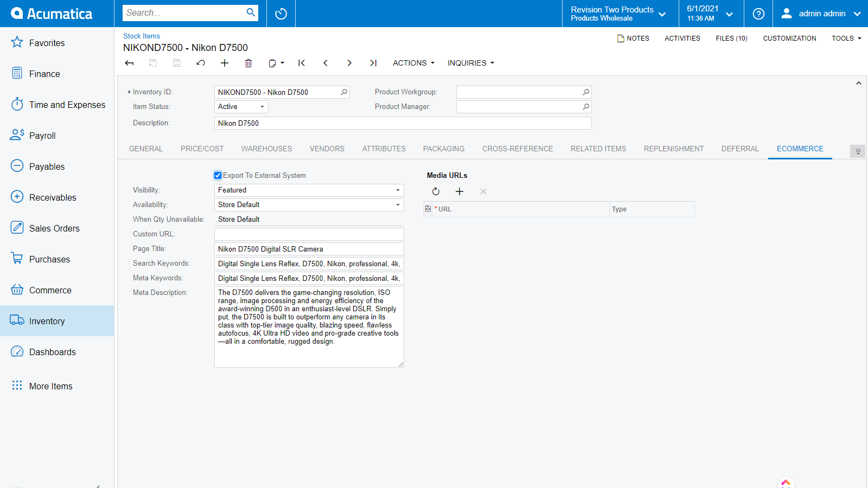The width and height of the screenshot is (868, 488).
Task: Add a row in Media URLs
Action: [x=459, y=191]
